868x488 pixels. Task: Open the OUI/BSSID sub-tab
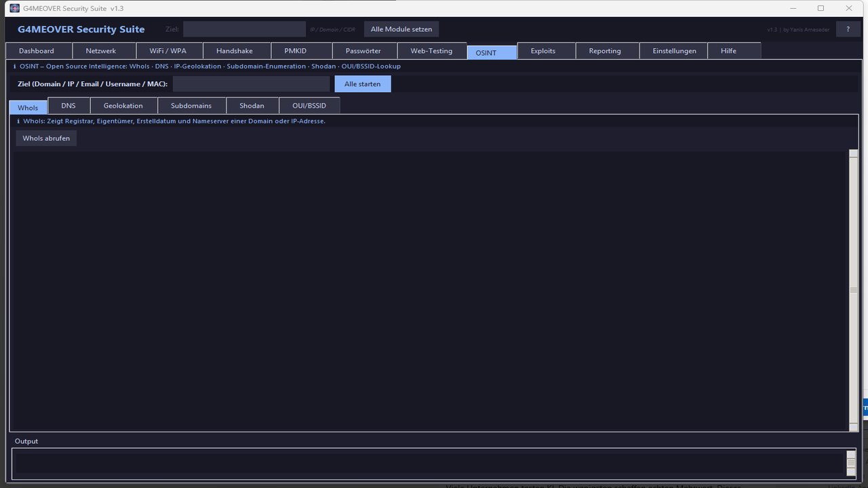pos(309,106)
